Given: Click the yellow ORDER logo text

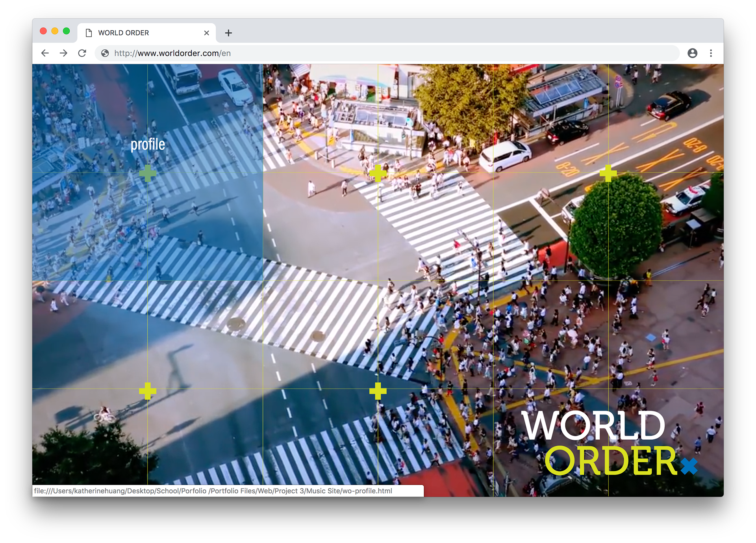Looking at the screenshot, I should click(x=611, y=461).
